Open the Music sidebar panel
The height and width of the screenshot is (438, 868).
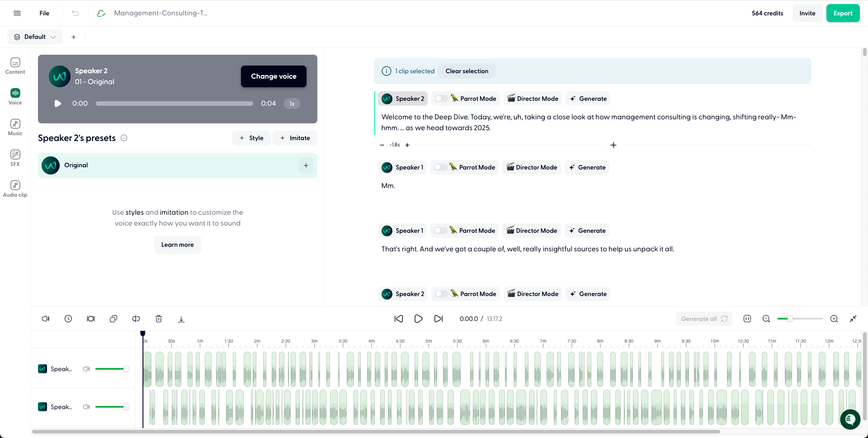point(15,127)
